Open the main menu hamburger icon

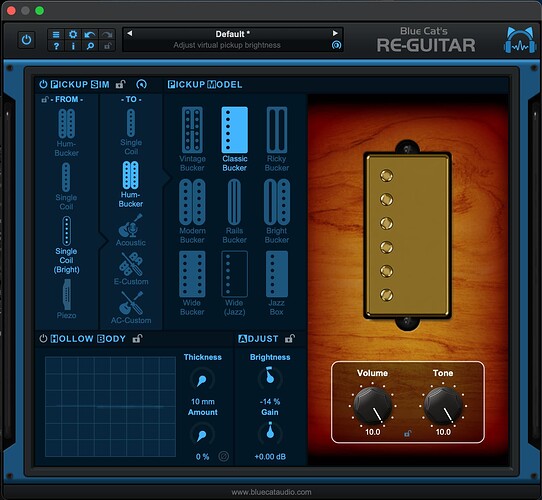(56, 34)
